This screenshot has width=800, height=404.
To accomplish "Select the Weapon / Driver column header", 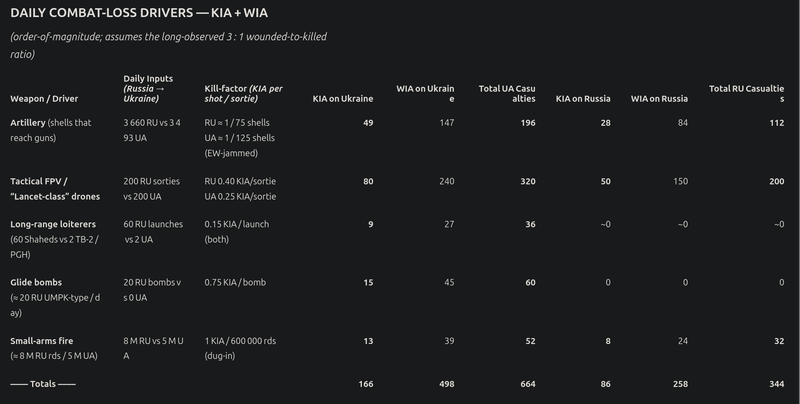I will [44, 99].
